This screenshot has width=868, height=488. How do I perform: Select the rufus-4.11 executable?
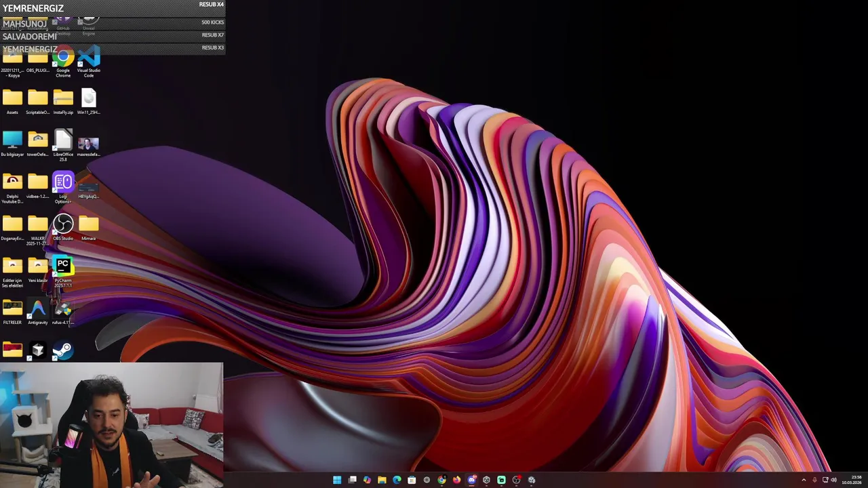pyautogui.click(x=63, y=312)
